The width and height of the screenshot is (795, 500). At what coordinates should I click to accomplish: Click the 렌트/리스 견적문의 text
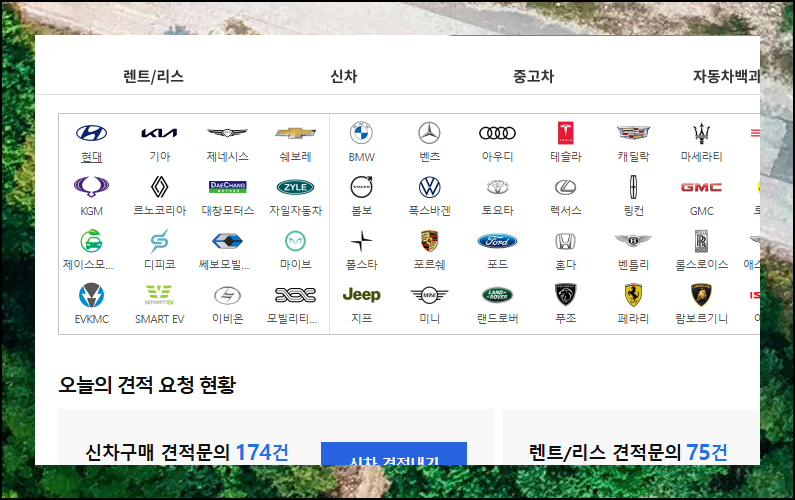point(604,452)
